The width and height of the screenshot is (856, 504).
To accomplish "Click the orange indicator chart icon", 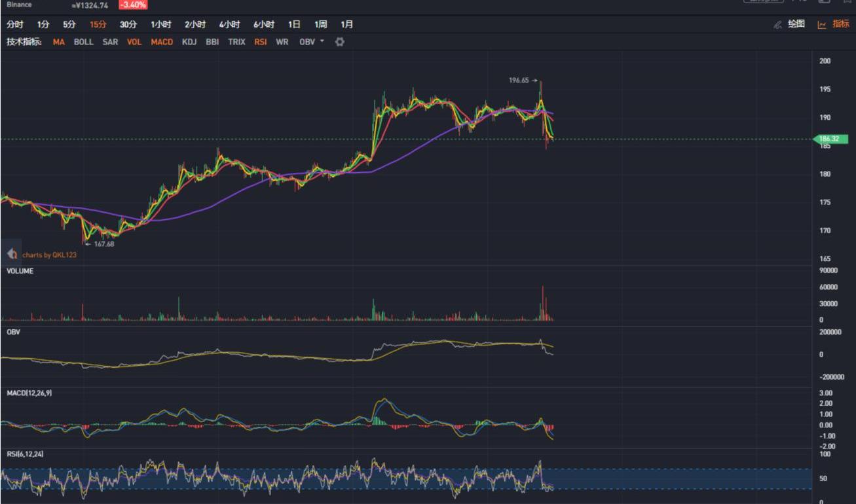I will pos(821,25).
